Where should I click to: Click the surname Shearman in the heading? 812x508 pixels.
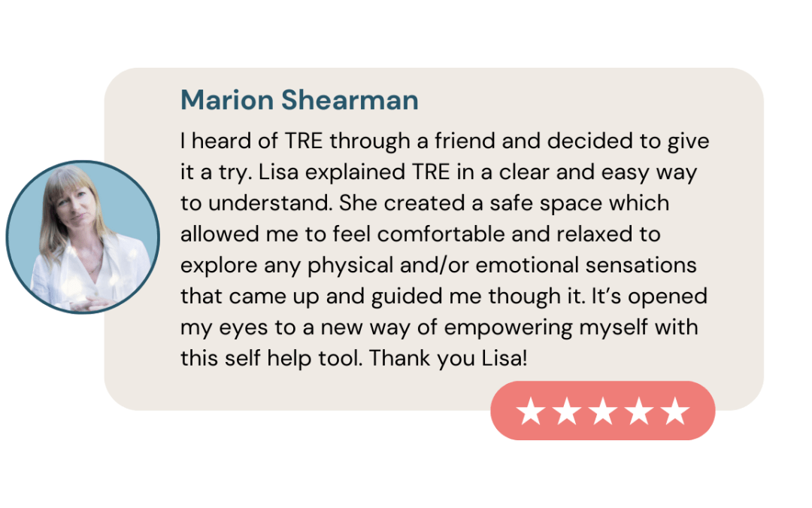(349, 100)
